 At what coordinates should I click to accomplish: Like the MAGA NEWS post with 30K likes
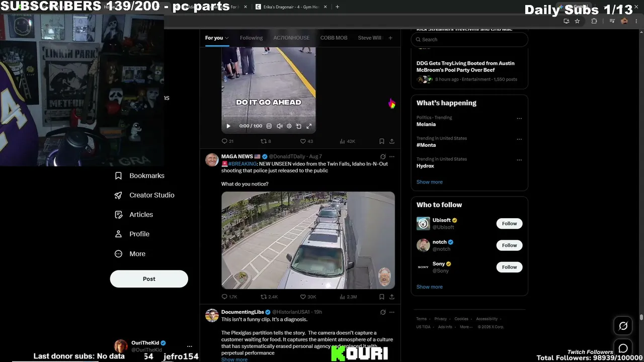coord(308,297)
